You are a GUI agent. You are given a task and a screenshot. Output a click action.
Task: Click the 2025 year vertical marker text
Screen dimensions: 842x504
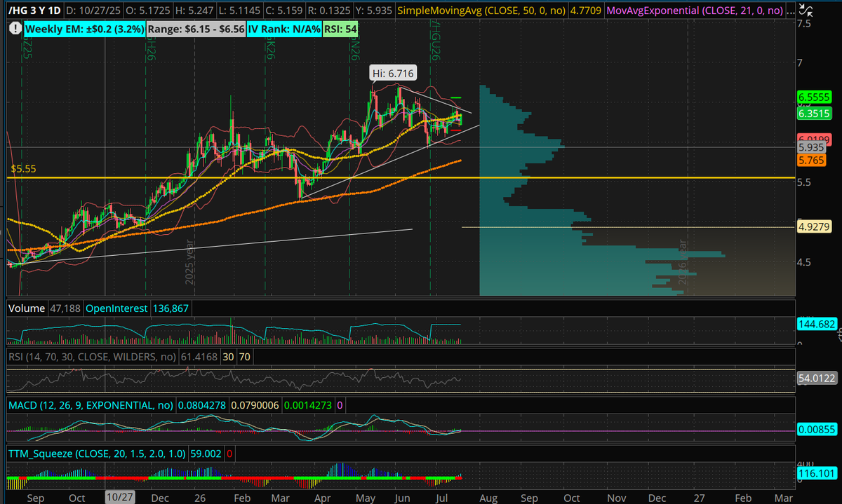click(x=188, y=261)
